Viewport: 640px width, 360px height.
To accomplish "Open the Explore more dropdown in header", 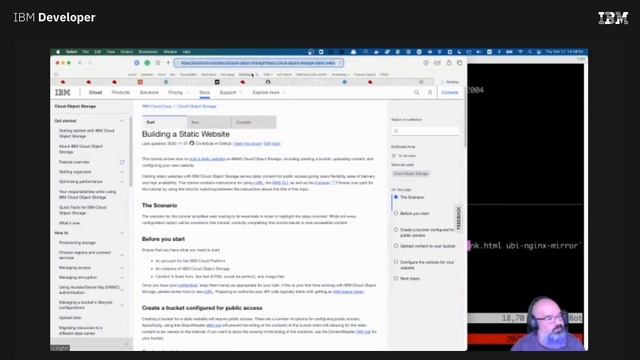I will pos(269,93).
